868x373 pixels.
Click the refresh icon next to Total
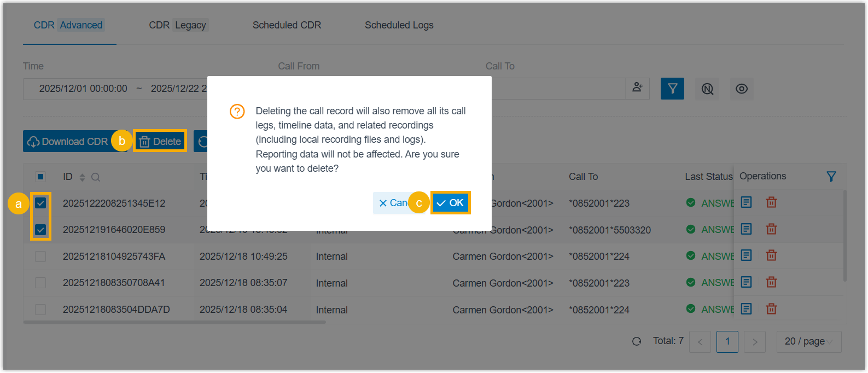637,341
